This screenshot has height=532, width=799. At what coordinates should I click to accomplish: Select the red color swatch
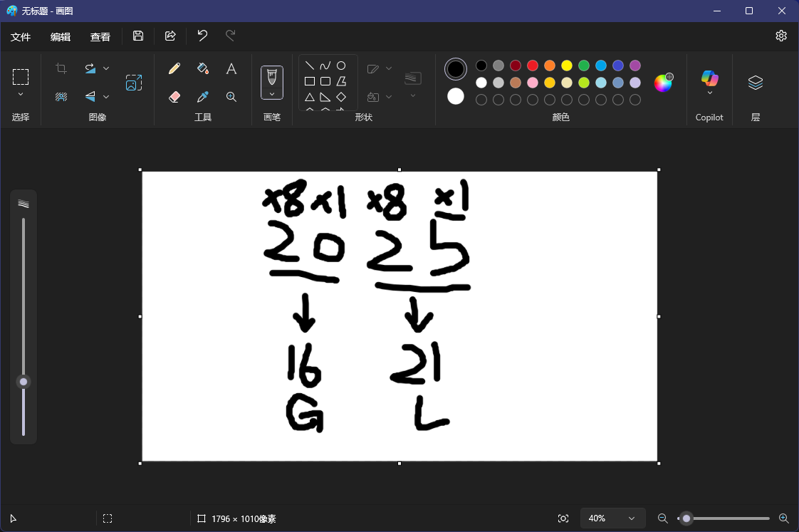pyautogui.click(x=533, y=65)
